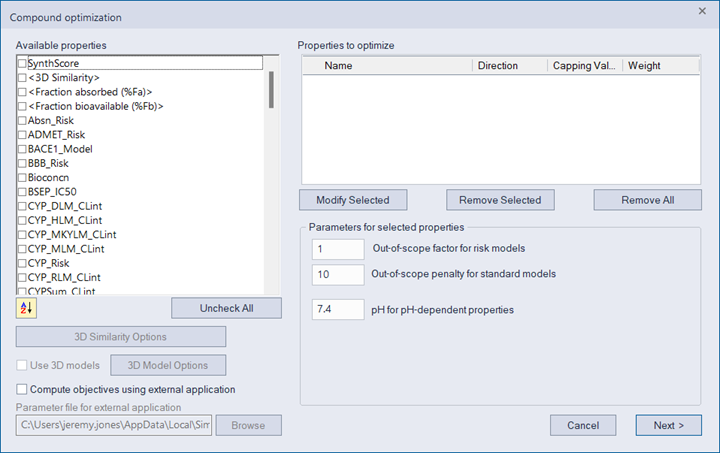Check the CYP_Risk property
The width and height of the screenshot is (720, 453).
pos(22,263)
